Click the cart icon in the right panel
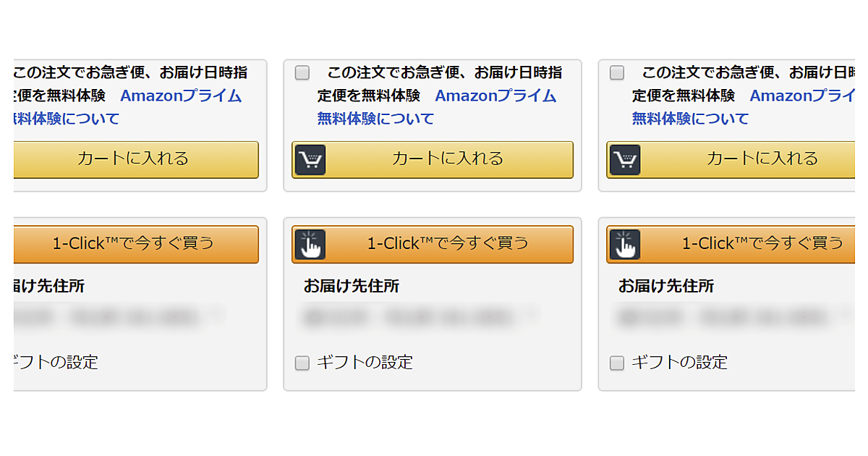The image size is (868, 456). [625, 160]
